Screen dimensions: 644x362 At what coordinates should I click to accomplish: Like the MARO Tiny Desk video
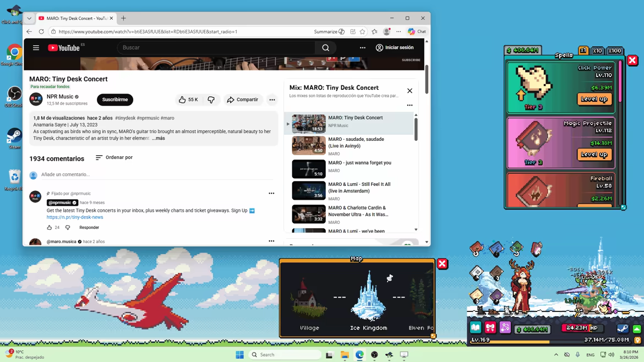click(188, 100)
